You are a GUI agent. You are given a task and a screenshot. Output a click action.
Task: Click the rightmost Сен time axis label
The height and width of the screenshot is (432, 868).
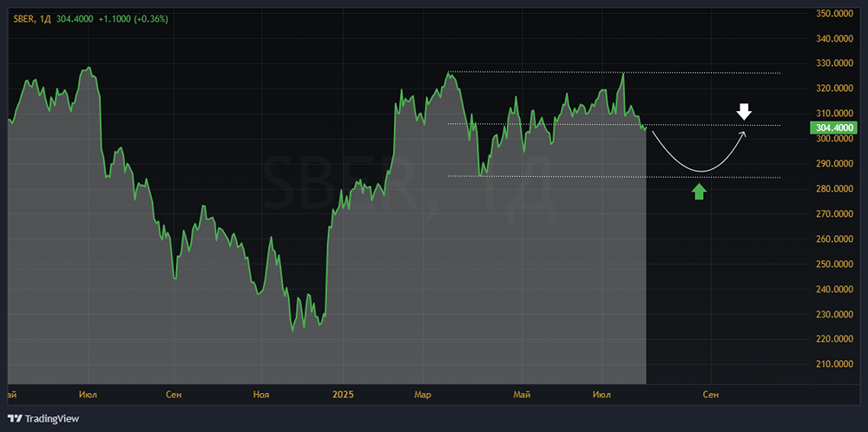pyautogui.click(x=710, y=395)
